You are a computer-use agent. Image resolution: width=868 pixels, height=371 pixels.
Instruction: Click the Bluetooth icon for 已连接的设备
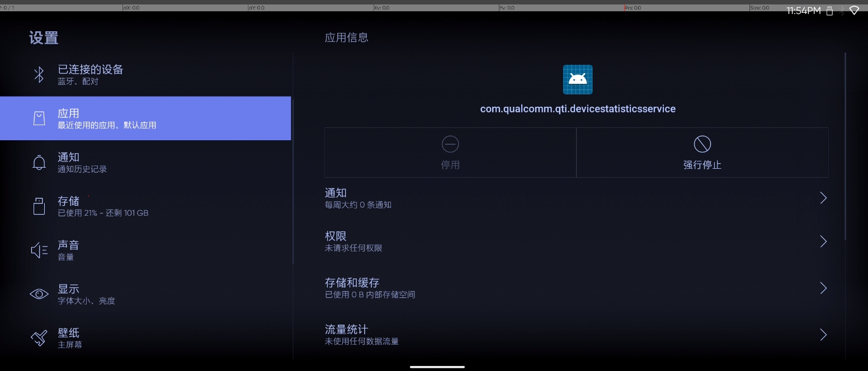coord(39,74)
